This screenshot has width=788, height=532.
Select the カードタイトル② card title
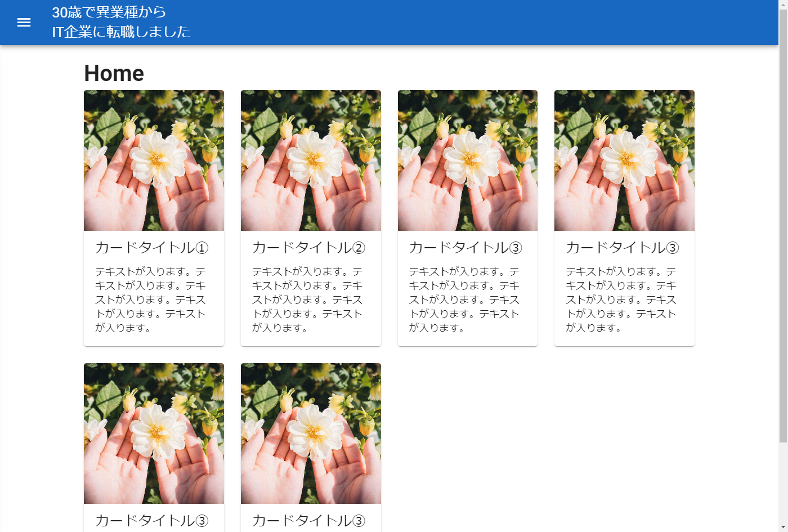pos(308,248)
